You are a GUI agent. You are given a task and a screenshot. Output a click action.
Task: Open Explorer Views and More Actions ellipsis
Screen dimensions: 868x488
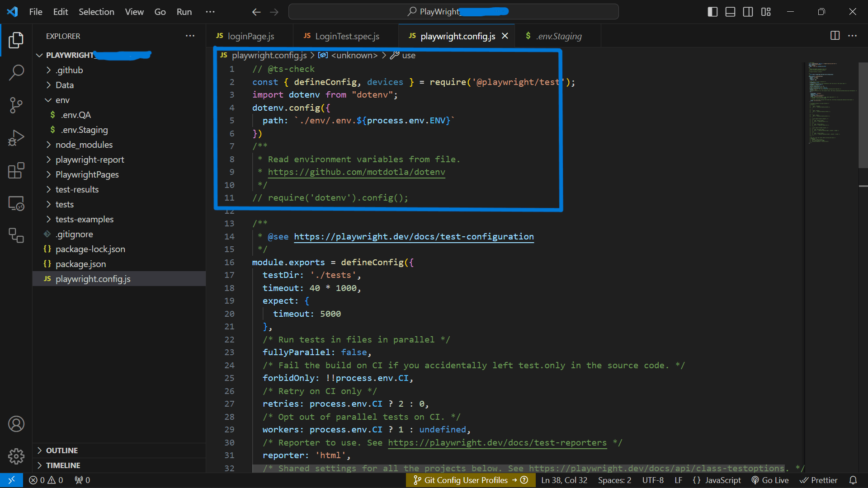pyautogui.click(x=190, y=36)
